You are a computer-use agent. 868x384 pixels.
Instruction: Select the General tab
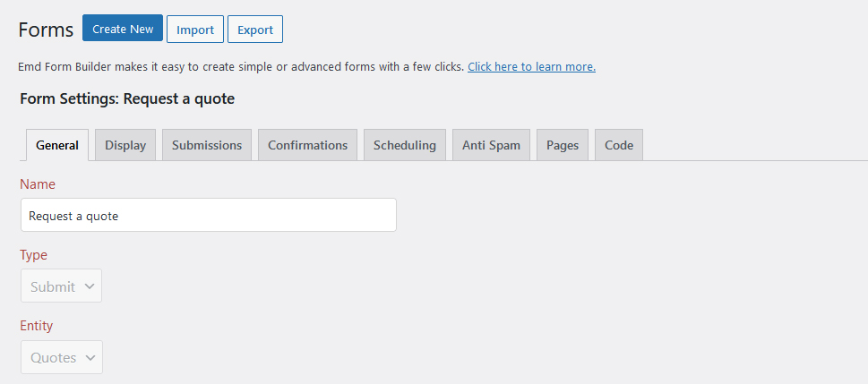57,145
